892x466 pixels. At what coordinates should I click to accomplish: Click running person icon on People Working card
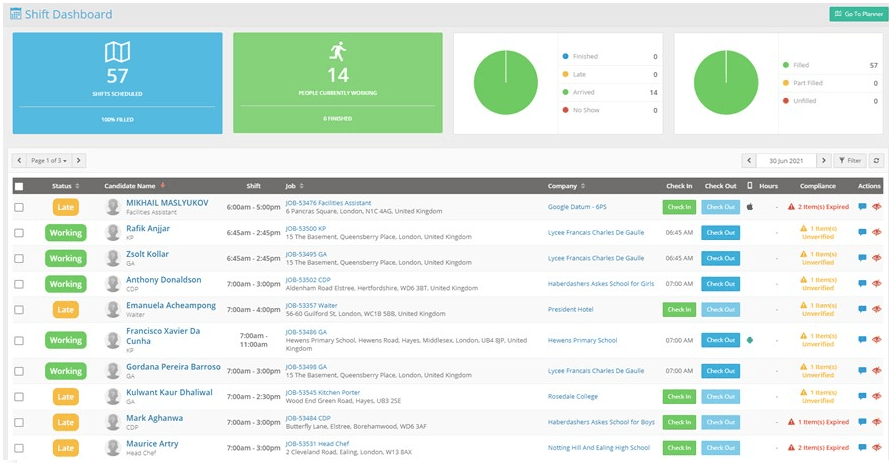tap(338, 52)
